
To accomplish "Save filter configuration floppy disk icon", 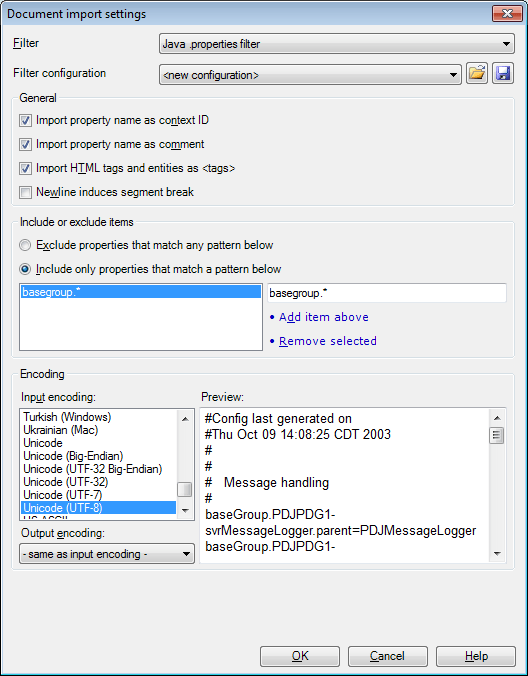I will pos(503,73).
